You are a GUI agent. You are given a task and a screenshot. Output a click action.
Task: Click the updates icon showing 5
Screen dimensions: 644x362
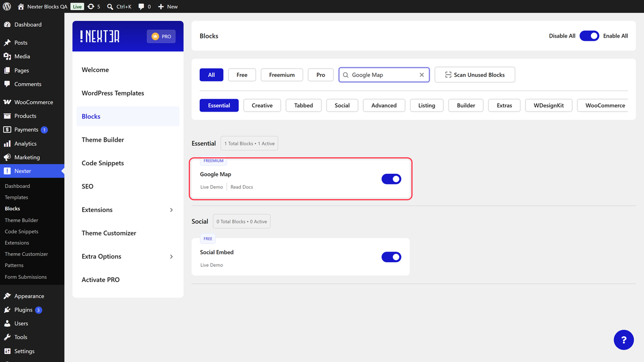coord(94,6)
